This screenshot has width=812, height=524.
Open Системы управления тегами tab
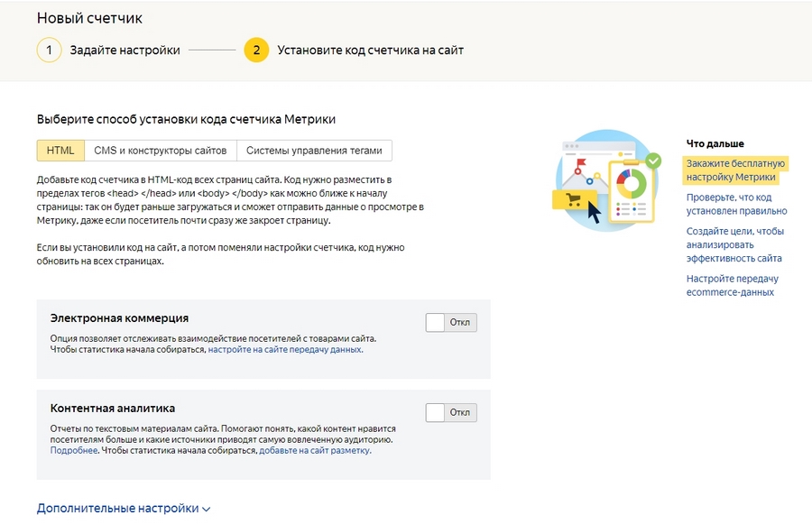tap(314, 151)
